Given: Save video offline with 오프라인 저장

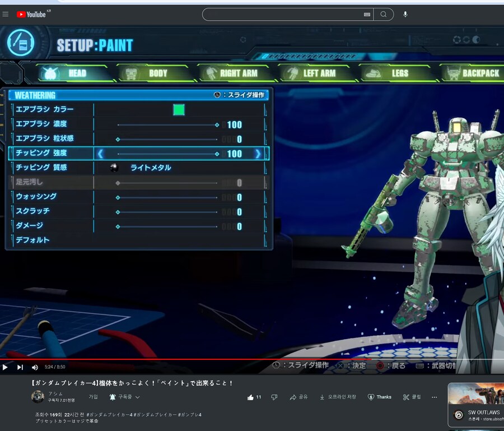Looking at the screenshot, I should click(x=338, y=397).
